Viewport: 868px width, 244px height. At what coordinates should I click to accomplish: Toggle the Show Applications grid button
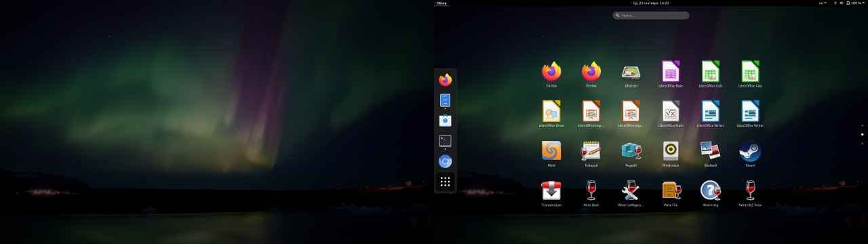pyautogui.click(x=445, y=182)
